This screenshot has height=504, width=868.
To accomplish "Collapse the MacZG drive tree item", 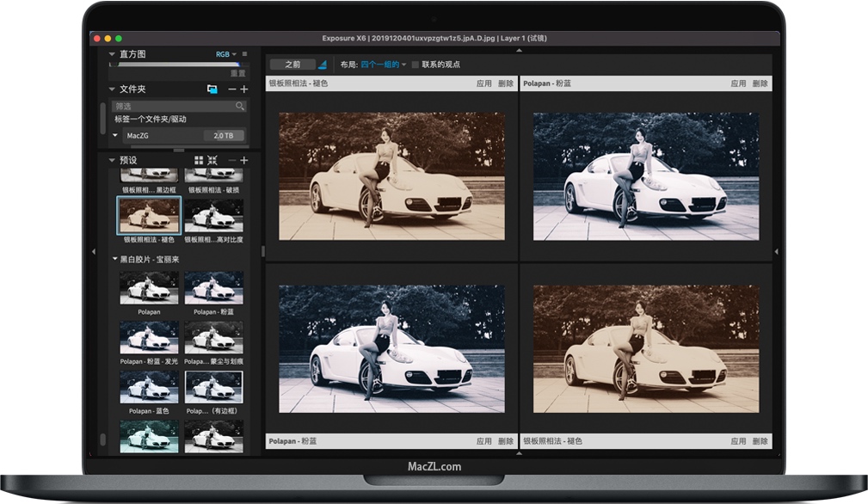I will pyautogui.click(x=116, y=135).
